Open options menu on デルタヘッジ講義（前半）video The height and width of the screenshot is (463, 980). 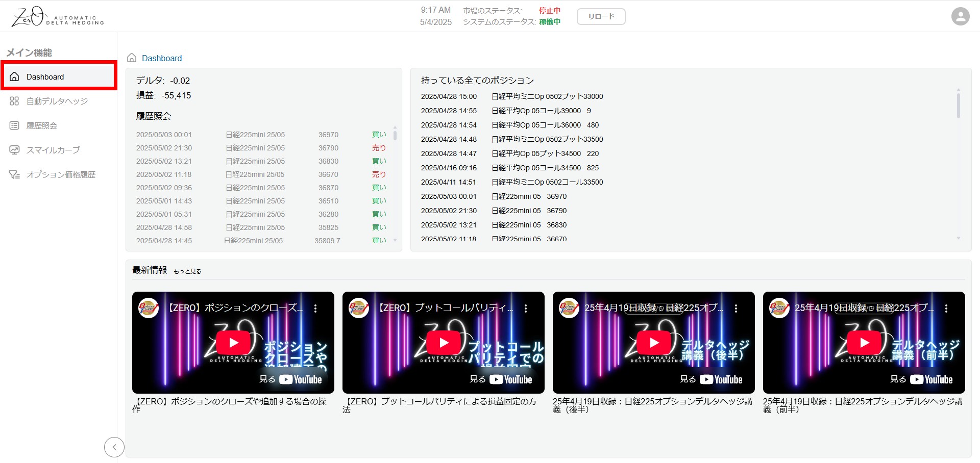coord(946,308)
